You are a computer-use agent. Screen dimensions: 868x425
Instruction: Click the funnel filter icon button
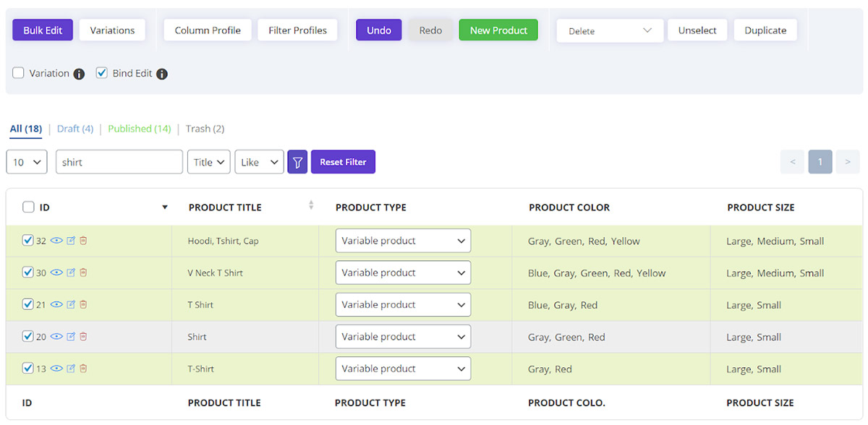pos(297,162)
